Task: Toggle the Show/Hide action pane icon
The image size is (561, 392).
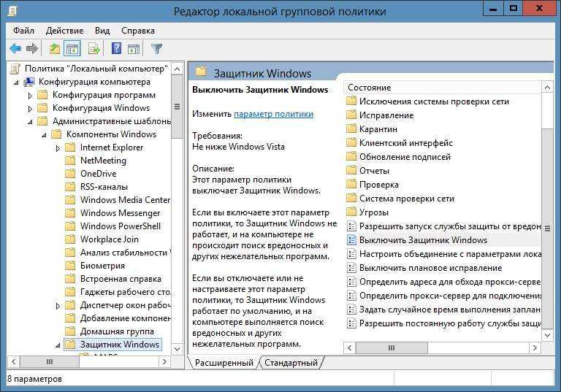Action: click(x=134, y=49)
